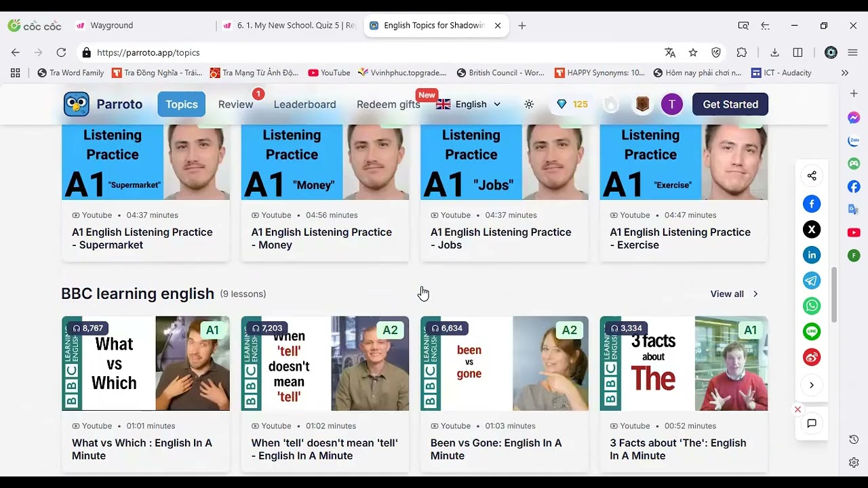This screenshot has width=868, height=488.
Task: Open A1 English Listening Practice - Jobs title
Action: 501,239
